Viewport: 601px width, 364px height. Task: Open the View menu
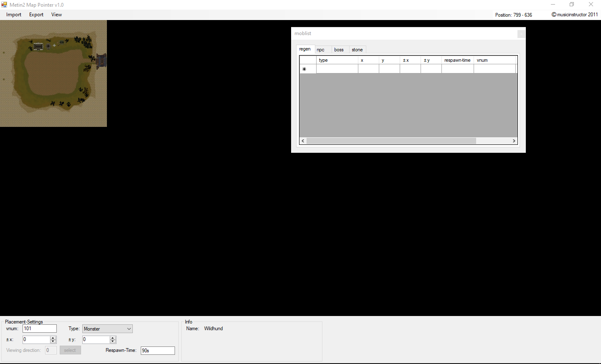[56, 15]
